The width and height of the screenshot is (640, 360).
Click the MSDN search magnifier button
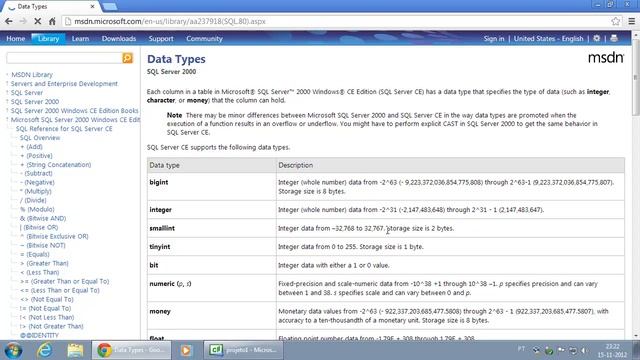pos(127,58)
